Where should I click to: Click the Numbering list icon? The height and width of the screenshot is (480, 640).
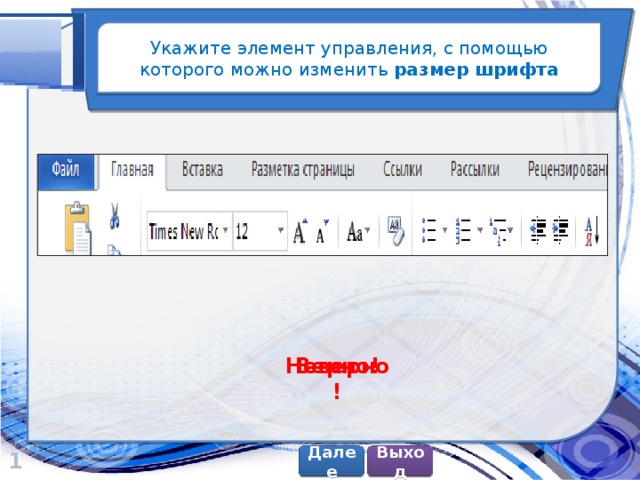tap(463, 231)
